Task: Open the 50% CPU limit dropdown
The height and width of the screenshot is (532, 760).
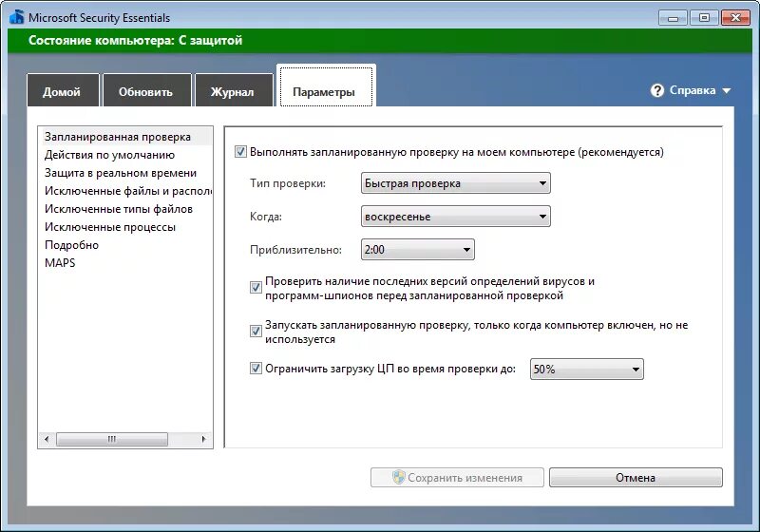Action: click(x=586, y=370)
